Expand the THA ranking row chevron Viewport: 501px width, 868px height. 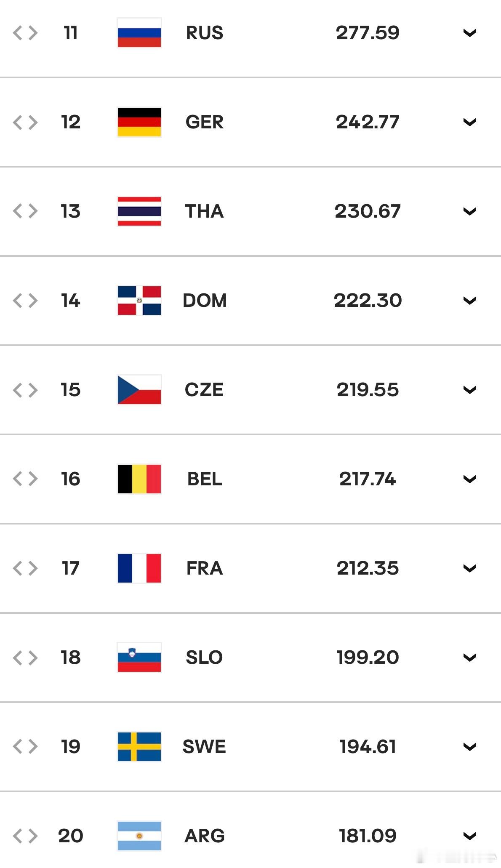pos(469,211)
